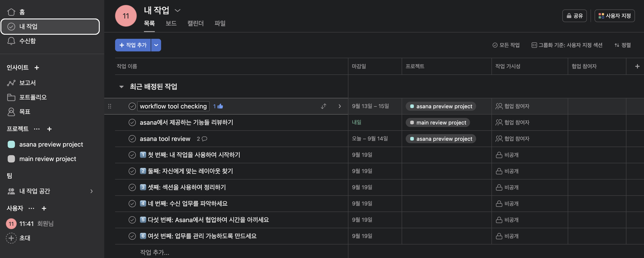Add a new insight with plus icon
This screenshot has width=644, height=258.
[x=37, y=67]
